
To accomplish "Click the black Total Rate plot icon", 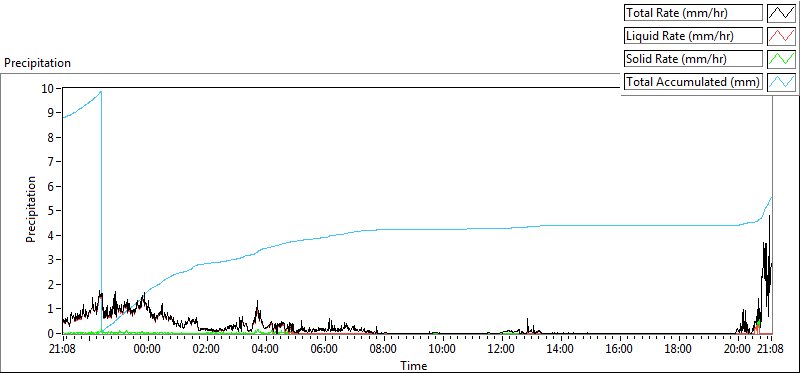I will coord(781,13).
